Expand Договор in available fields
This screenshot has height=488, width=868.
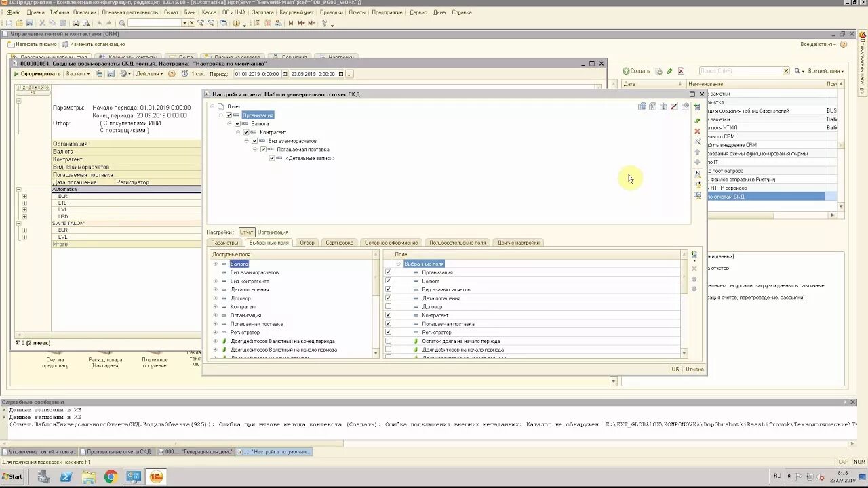pos(216,298)
